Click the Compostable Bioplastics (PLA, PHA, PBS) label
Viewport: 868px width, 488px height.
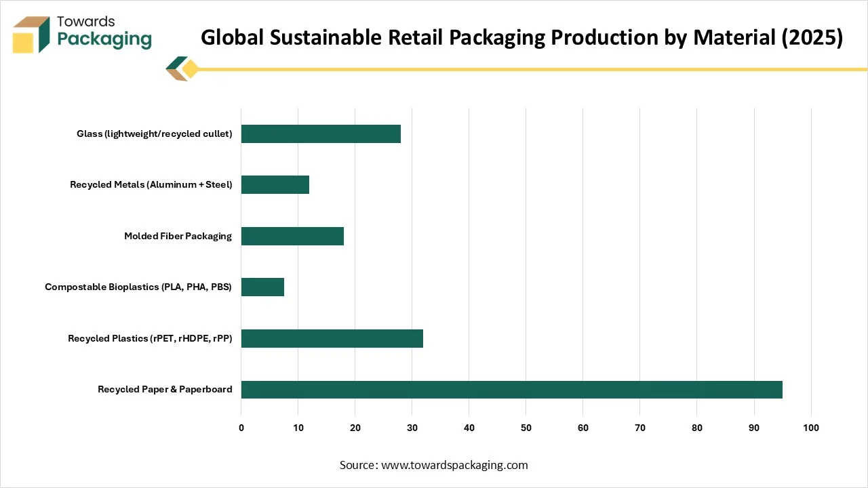138,287
